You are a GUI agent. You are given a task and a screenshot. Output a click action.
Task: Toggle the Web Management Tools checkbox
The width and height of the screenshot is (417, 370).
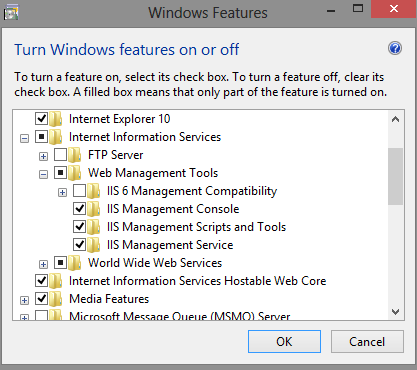click(60, 173)
